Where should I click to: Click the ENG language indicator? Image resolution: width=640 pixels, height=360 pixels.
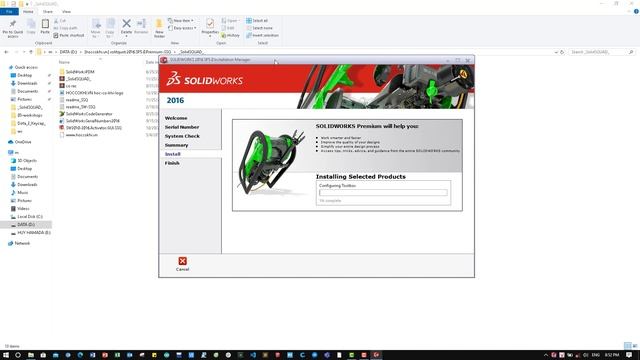[596, 355]
